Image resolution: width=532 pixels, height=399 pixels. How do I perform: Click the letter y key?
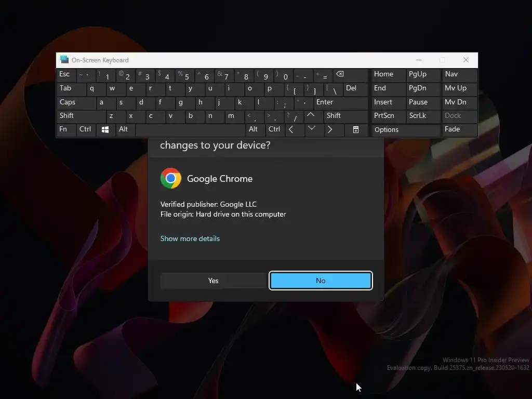click(x=194, y=88)
